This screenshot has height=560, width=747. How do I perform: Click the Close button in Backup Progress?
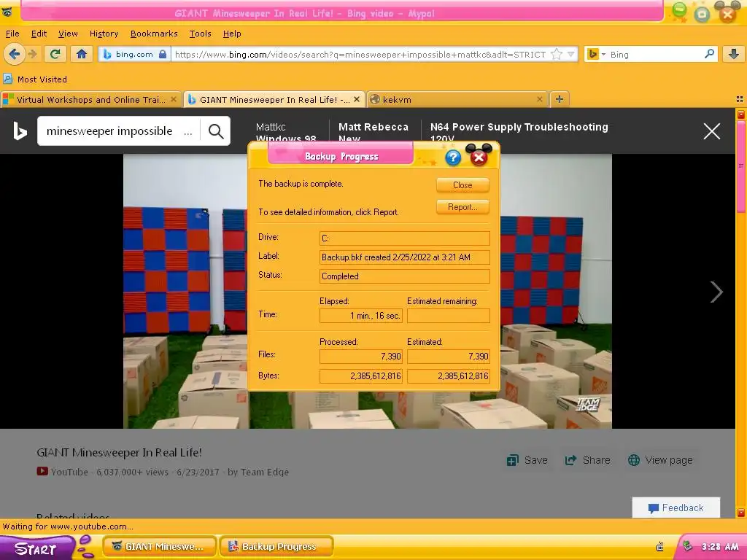tap(462, 184)
